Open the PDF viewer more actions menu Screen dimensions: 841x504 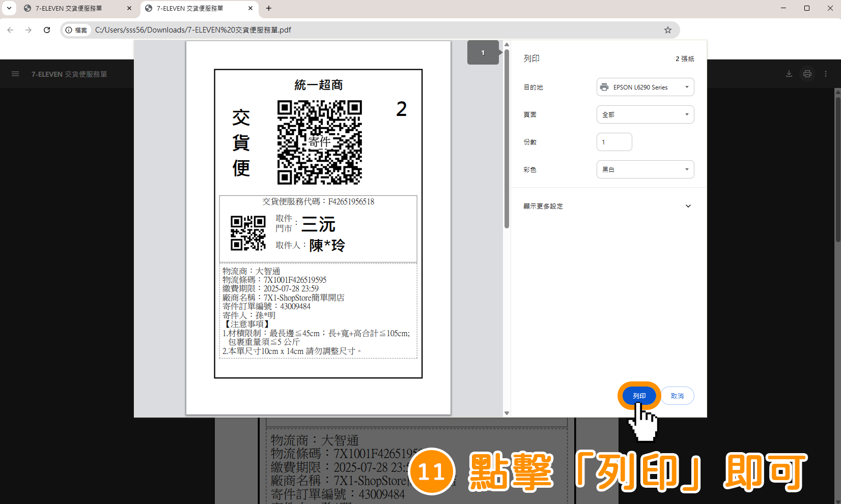point(826,74)
